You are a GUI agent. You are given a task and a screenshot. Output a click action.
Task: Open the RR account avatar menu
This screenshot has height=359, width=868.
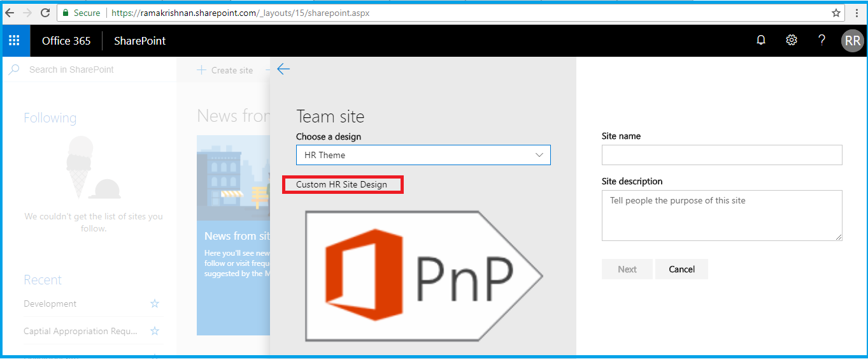tap(852, 41)
